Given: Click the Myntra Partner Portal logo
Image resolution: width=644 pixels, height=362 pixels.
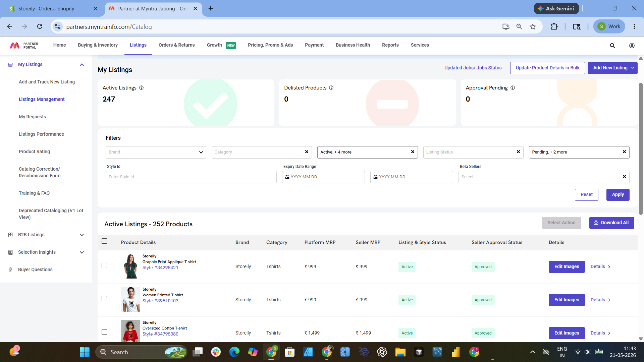Looking at the screenshot, I should pyautogui.click(x=24, y=46).
